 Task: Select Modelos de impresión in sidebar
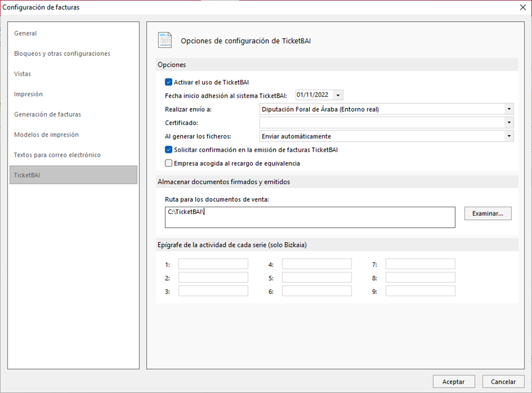tap(73, 135)
